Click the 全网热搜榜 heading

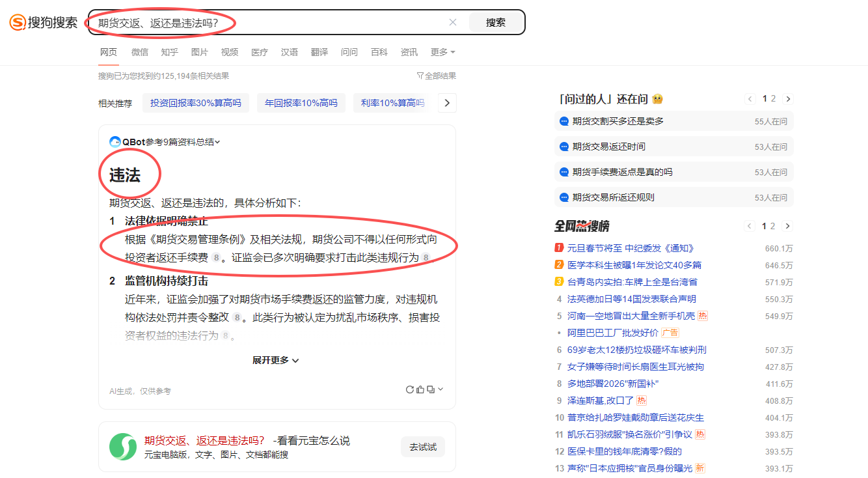click(582, 226)
